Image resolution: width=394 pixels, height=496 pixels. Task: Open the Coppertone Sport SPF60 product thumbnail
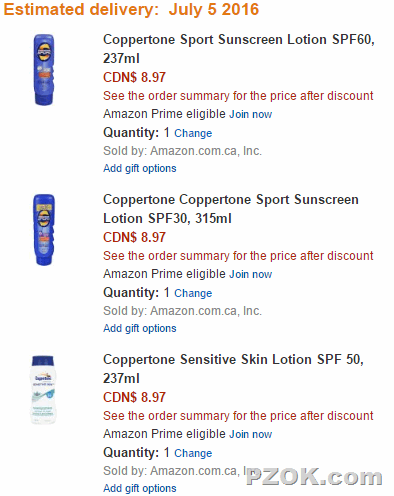pos(44,70)
